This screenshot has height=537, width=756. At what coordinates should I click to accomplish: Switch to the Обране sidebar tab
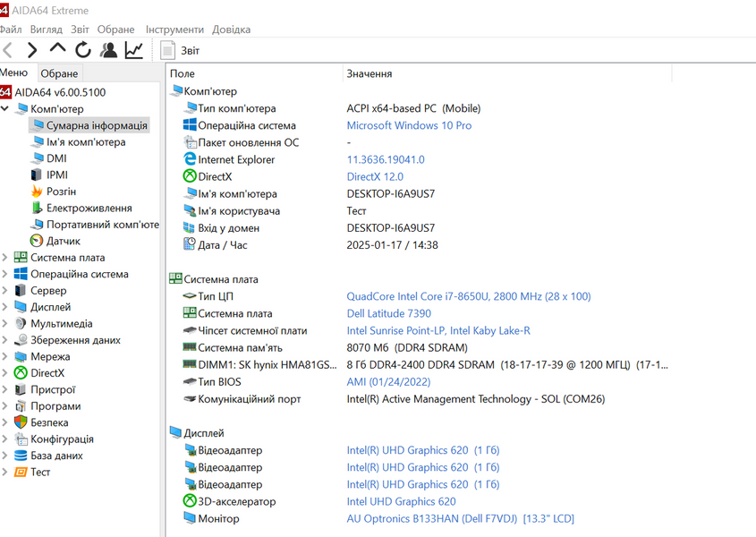tap(59, 73)
